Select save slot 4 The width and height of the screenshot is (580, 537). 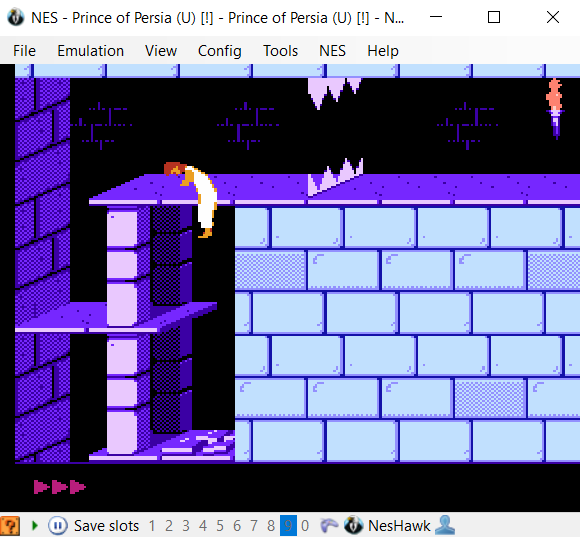[203, 526]
